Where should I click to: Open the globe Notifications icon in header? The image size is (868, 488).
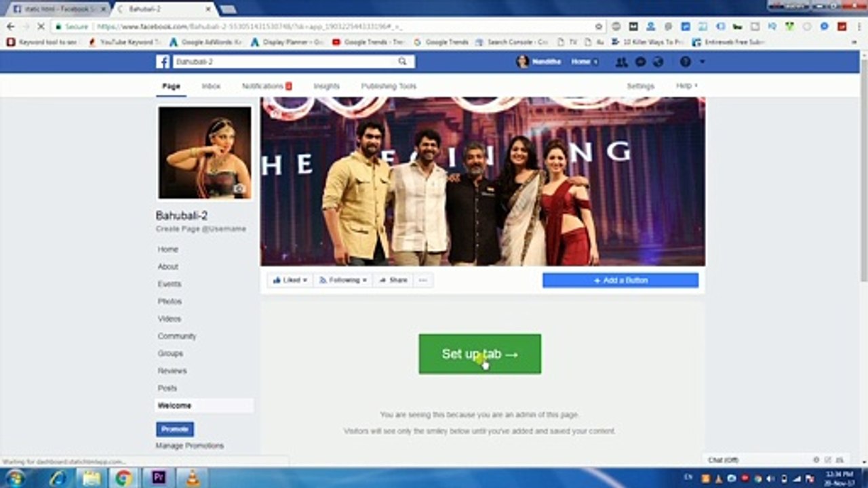coord(658,62)
